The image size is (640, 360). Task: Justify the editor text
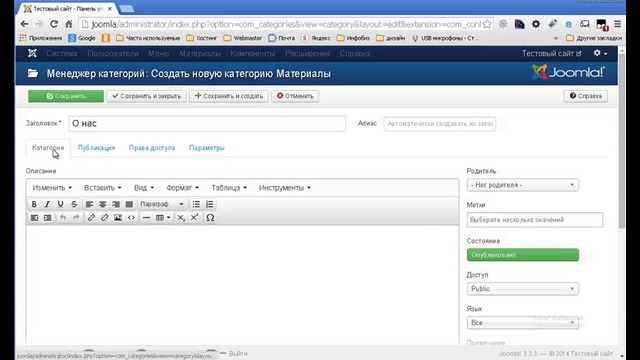129,204
